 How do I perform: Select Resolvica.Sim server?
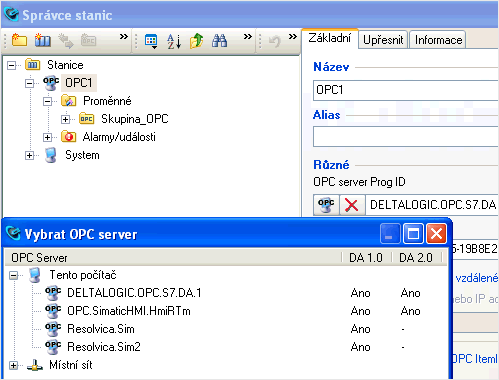pos(101,329)
